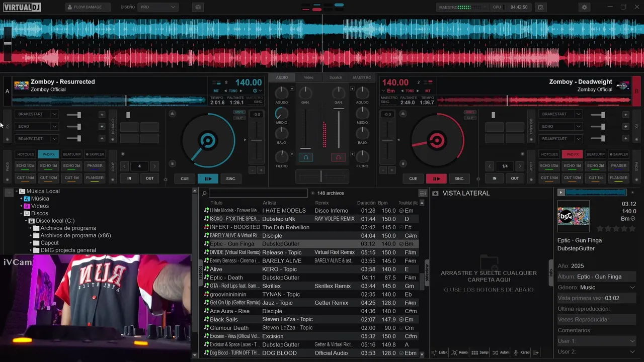Switch to the MAESTRO mixer tab
The height and width of the screenshot is (362, 644).
pyautogui.click(x=362, y=77)
